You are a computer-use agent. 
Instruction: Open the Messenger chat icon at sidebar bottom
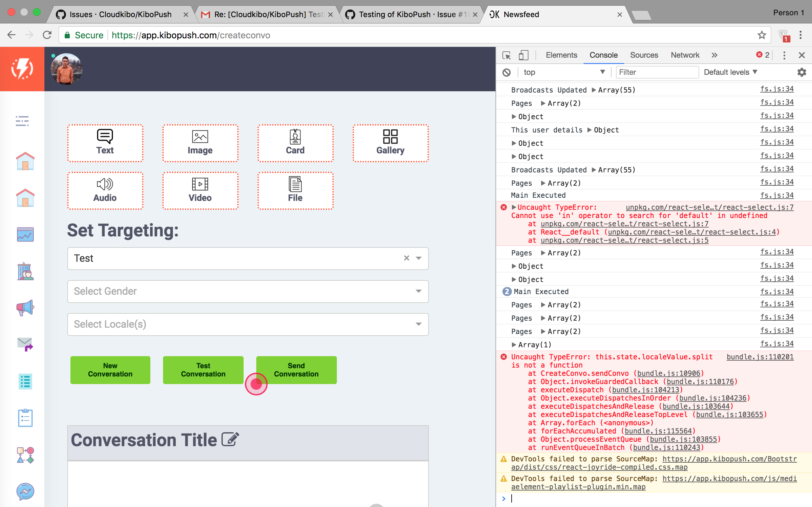(x=25, y=491)
